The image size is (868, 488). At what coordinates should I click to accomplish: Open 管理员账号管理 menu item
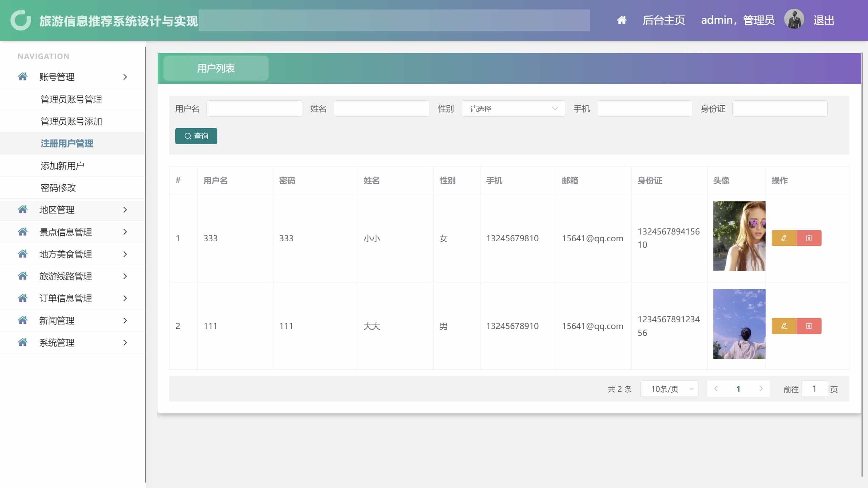click(73, 99)
